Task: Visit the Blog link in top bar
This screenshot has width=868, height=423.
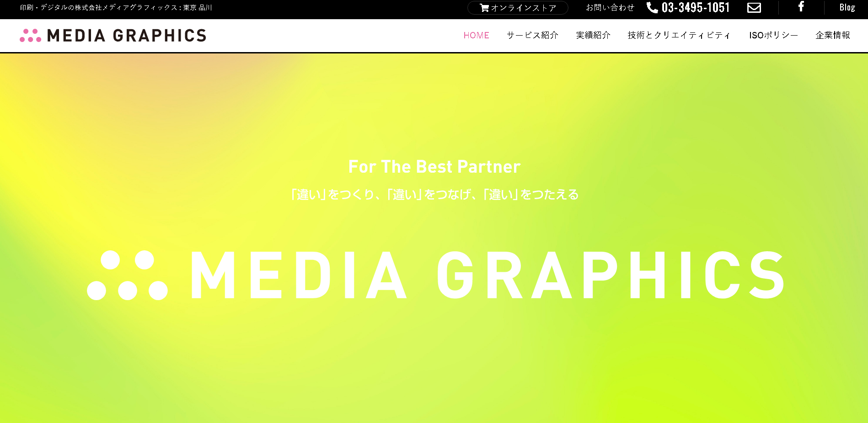Action: click(847, 7)
